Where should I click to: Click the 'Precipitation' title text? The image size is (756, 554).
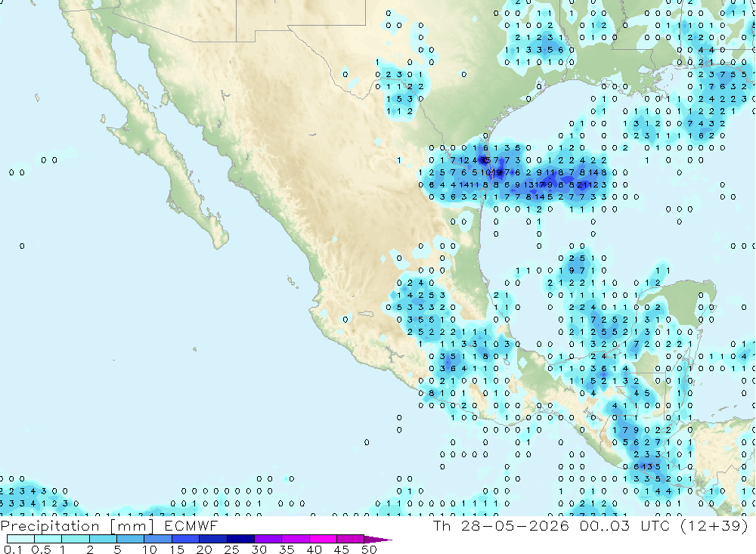50,526
